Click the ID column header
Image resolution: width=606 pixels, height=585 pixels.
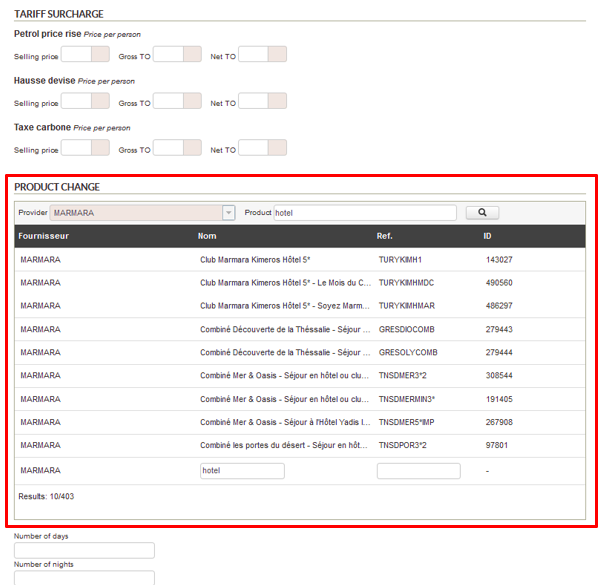point(488,236)
